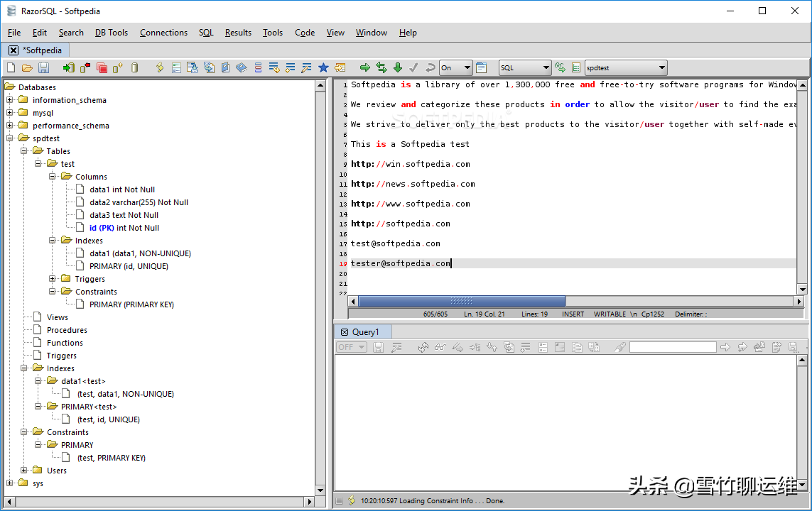Click the green down arrow fetch icon
Viewport: 812px width, 511px height.
(x=398, y=67)
